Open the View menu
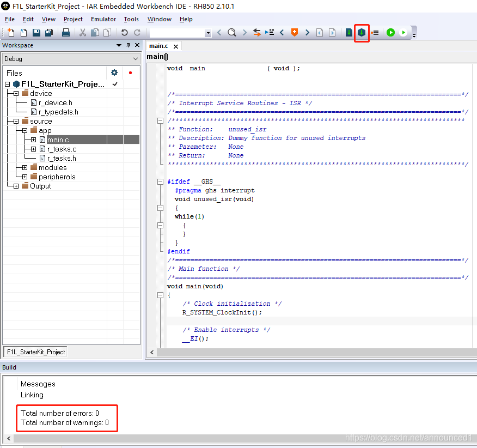Viewport: 477px width, 448px height. 48,19
